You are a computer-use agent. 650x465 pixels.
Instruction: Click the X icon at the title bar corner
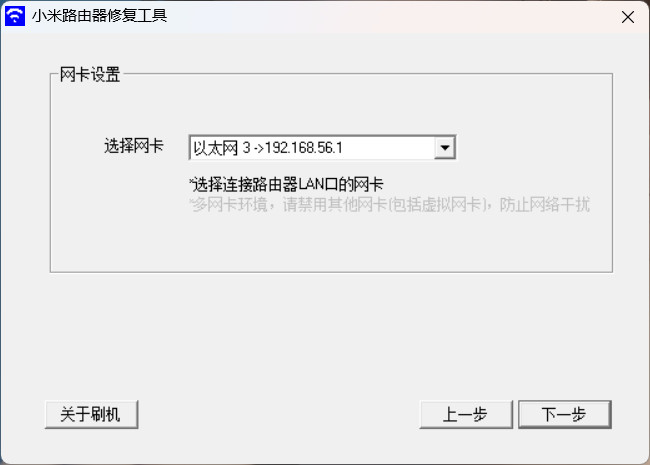click(628, 17)
